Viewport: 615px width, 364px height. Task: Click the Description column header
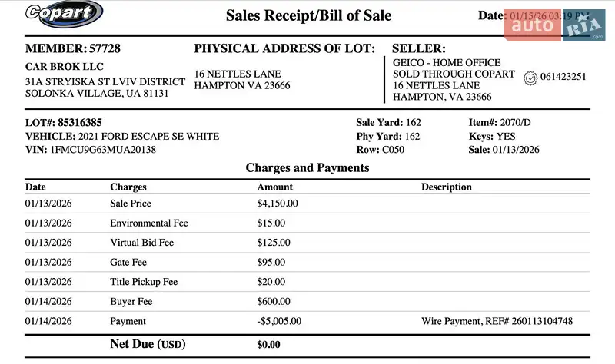click(x=446, y=187)
